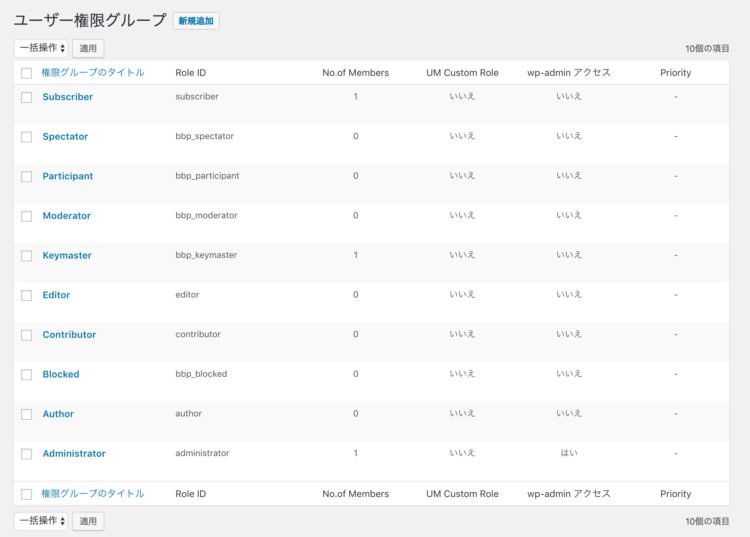Open the Author role link

coord(58,414)
